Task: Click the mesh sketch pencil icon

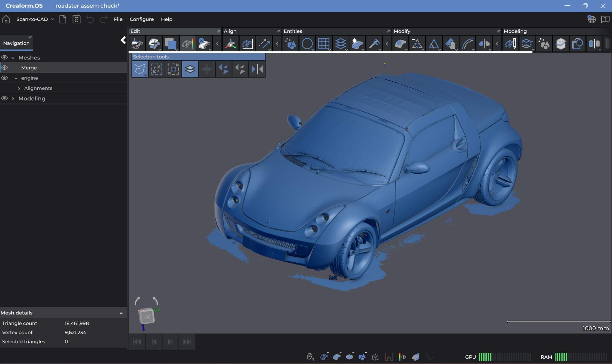Action: [510, 44]
